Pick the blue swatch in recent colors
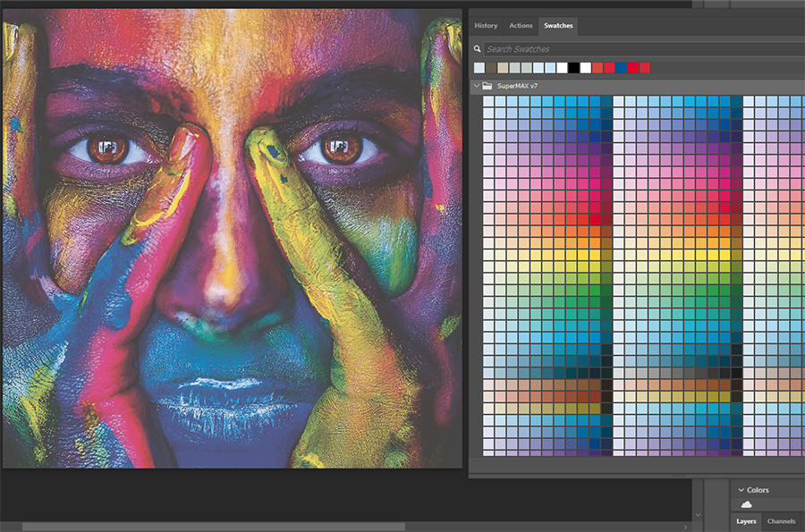Viewport: 805px width, 532px height. coord(621,68)
